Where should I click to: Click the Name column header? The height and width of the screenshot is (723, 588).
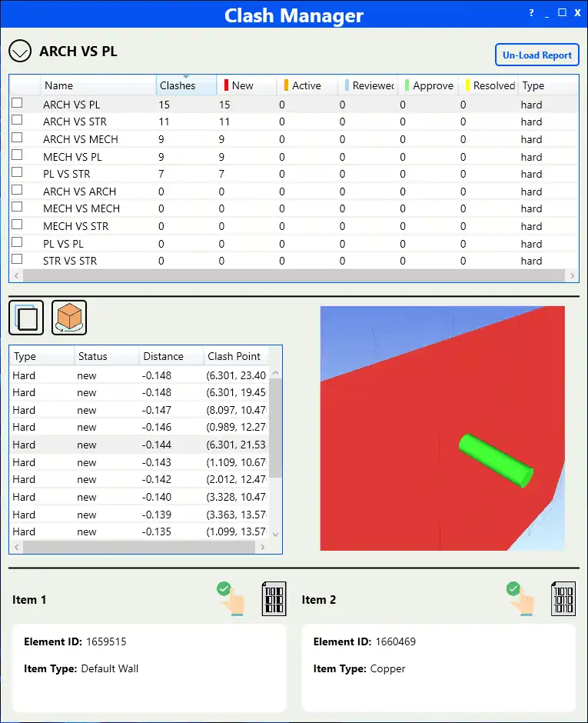(98, 85)
